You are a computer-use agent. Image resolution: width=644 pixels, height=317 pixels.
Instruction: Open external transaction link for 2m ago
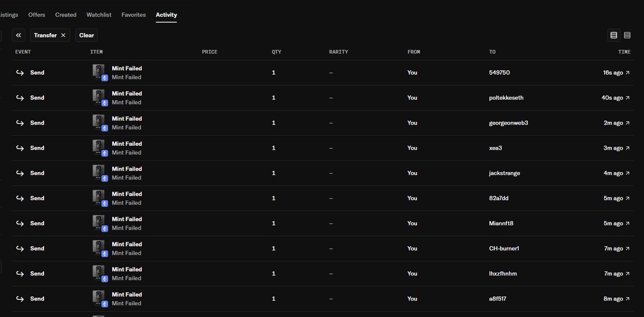pos(628,123)
